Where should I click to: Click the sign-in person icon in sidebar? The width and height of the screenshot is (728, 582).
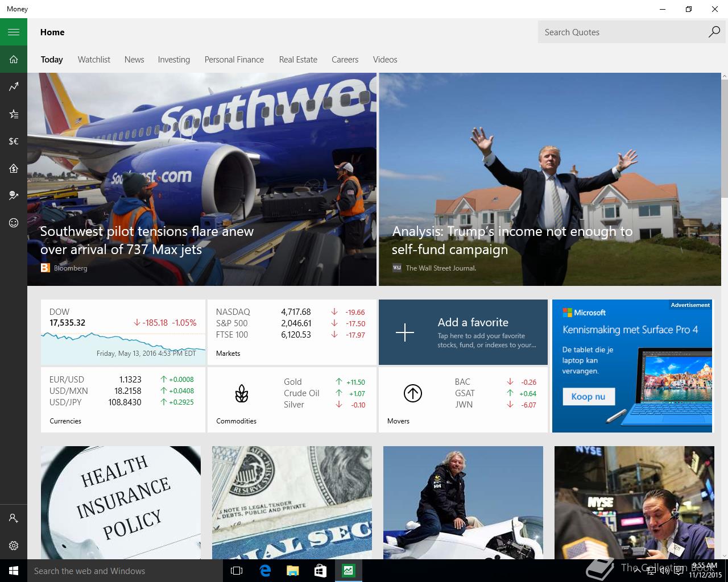coord(14,518)
